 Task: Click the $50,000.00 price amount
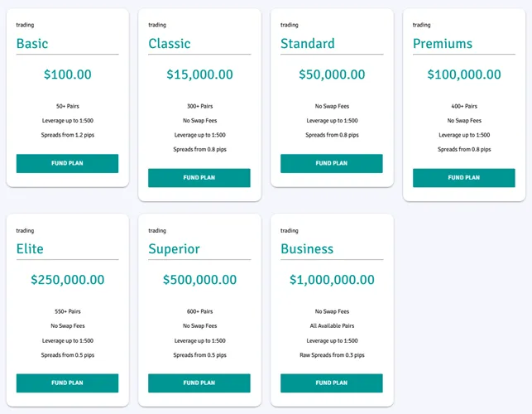[332, 75]
